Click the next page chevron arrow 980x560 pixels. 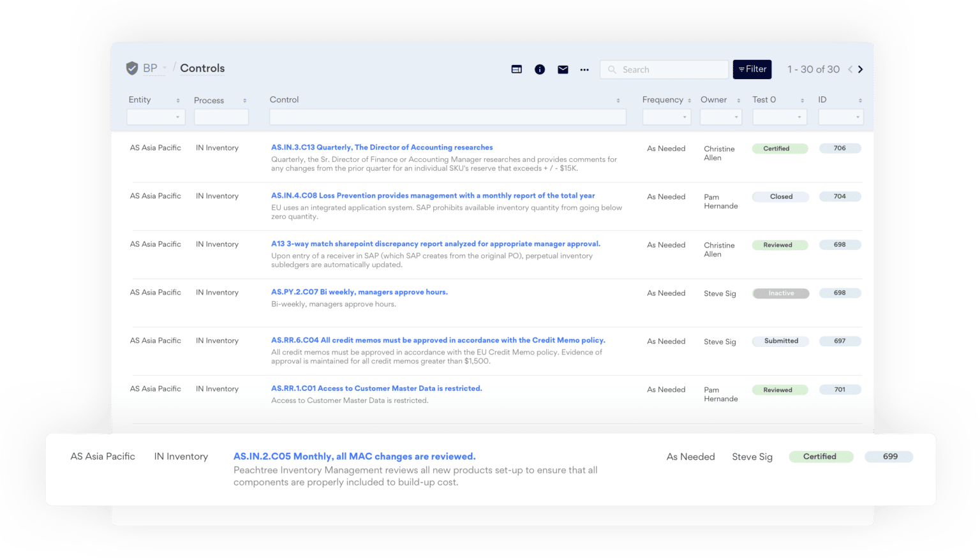coord(860,69)
